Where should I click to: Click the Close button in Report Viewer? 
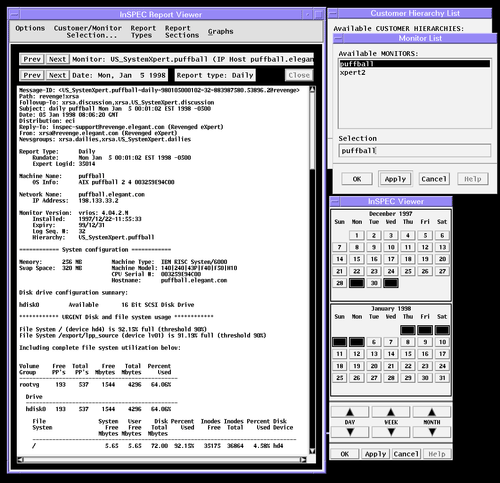tap(299, 75)
